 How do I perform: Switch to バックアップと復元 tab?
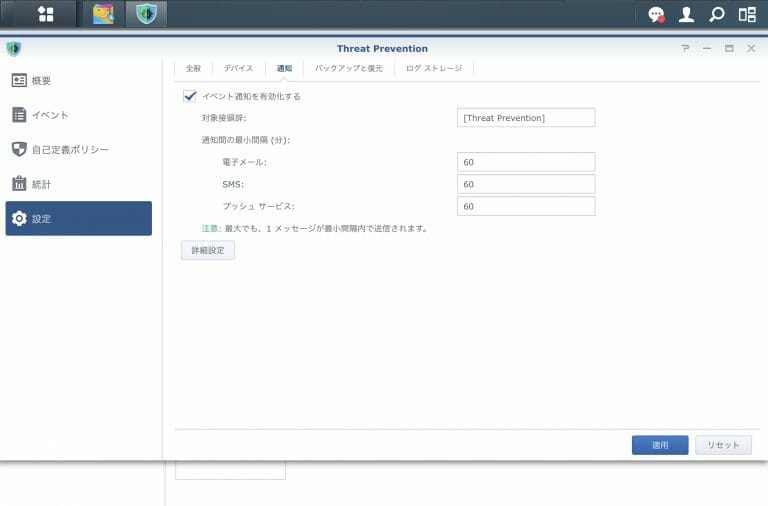pyautogui.click(x=349, y=68)
